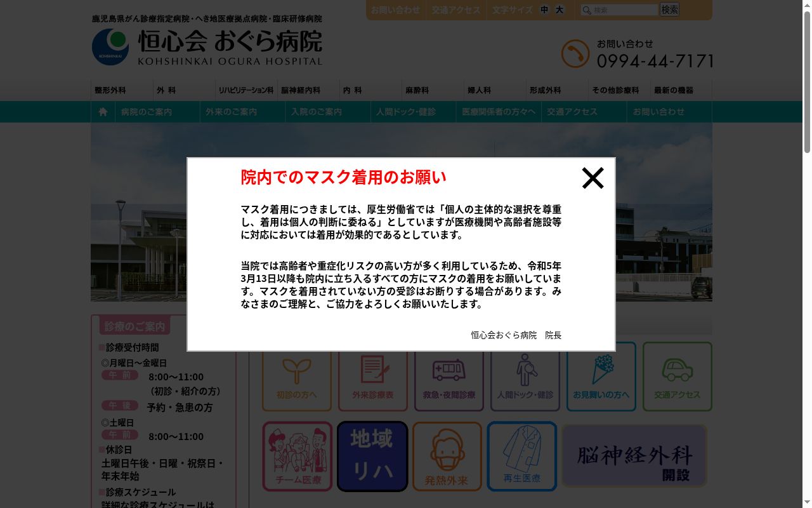Screen dimensions: 812x508
Task: Open the teal bar 人間ドック・健診 menu
Action: [413, 112]
